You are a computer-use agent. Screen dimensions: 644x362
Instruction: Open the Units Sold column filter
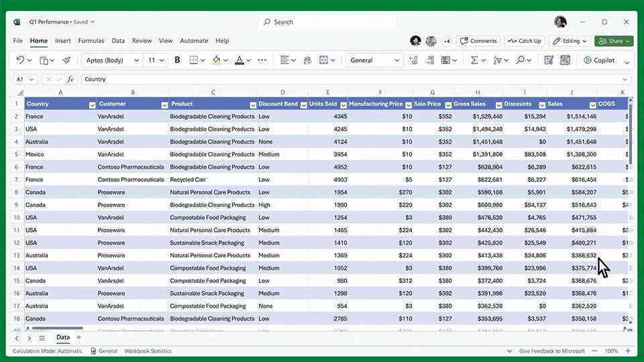(343, 105)
